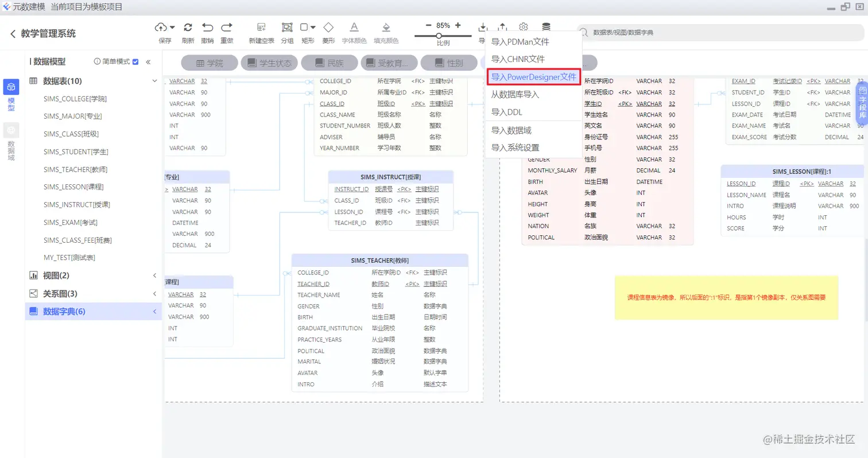The width and height of the screenshot is (868, 458).
Task: Select SIMS_CLASS_FEE[班费] in the table list
Action: pyautogui.click(x=77, y=240)
